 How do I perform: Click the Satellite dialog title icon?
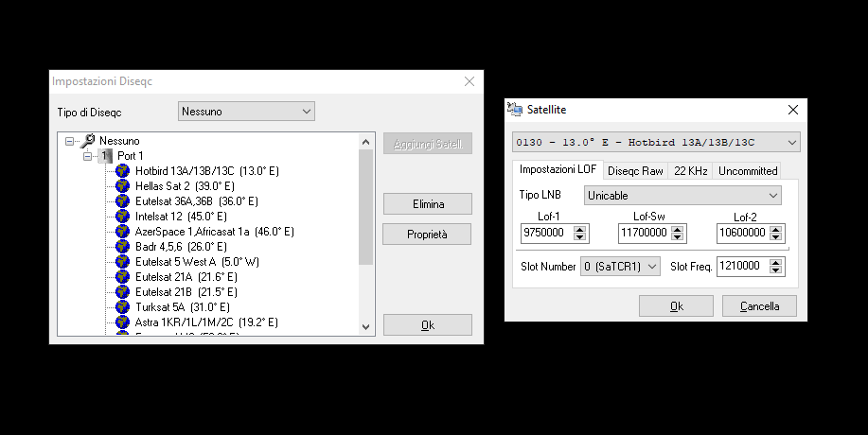pos(515,110)
